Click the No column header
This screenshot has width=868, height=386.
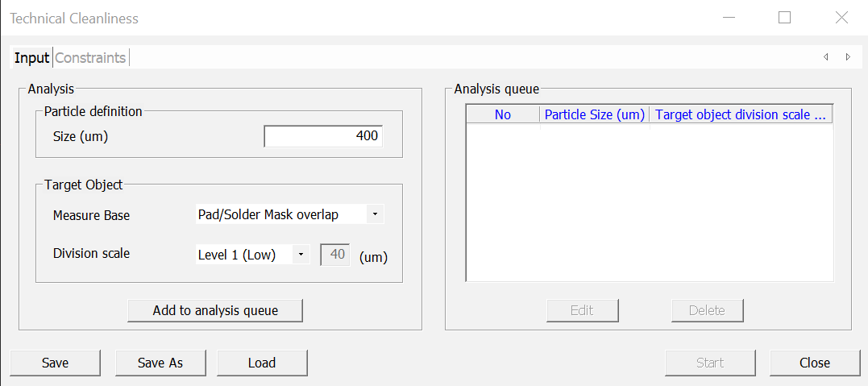coord(503,114)
